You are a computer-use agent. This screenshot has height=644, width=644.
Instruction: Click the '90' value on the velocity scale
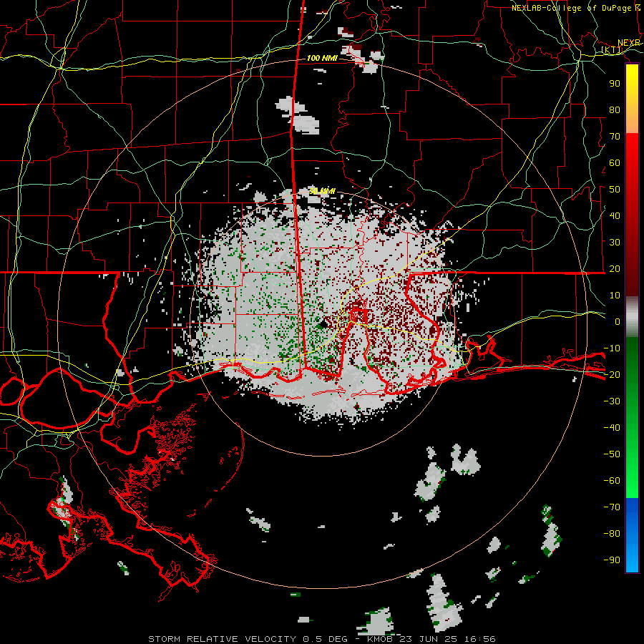click(x=615, y=84)
